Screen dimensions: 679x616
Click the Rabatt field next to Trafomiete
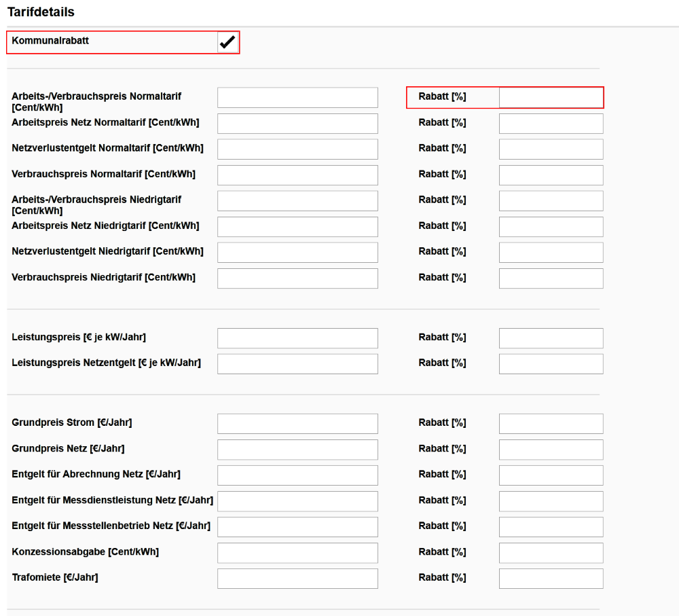[551, 579]
